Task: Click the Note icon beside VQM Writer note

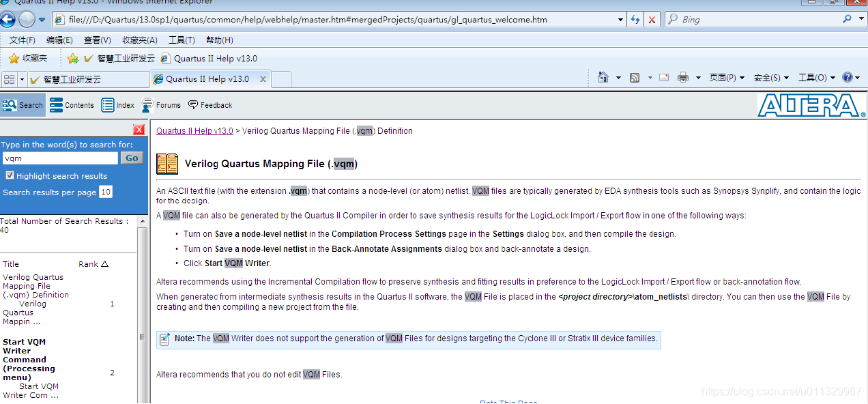Action: (x=164, y=338)
